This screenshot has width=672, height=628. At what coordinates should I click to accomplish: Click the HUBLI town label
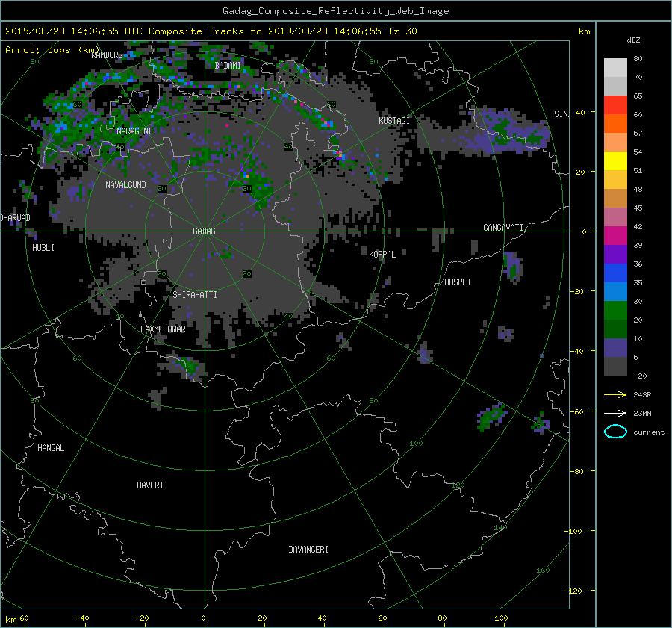click(x=43, y=248)
